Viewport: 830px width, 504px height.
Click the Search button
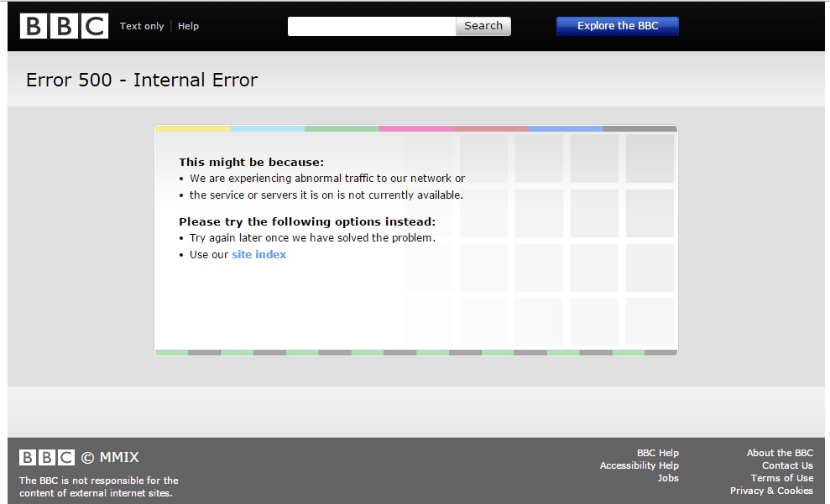[x=483, y=26]
